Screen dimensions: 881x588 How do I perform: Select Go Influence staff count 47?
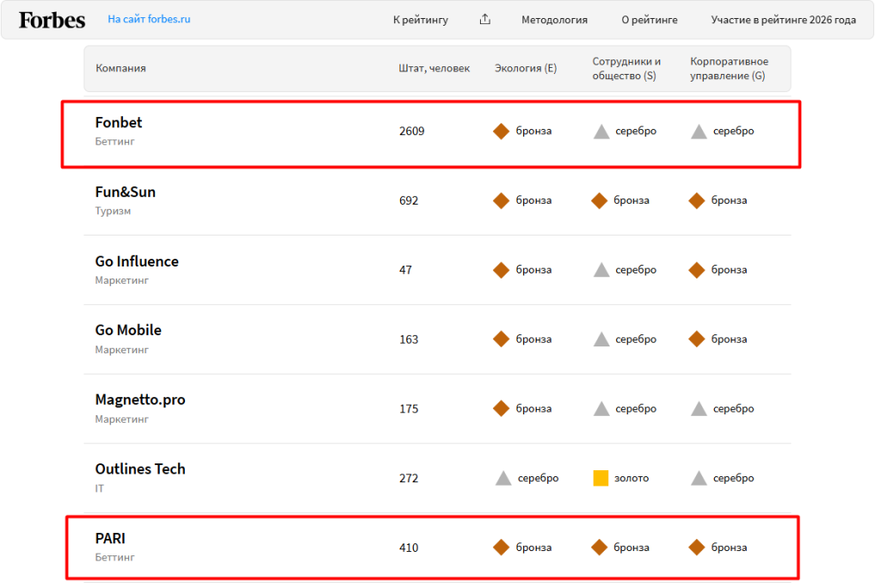point(405,270)
